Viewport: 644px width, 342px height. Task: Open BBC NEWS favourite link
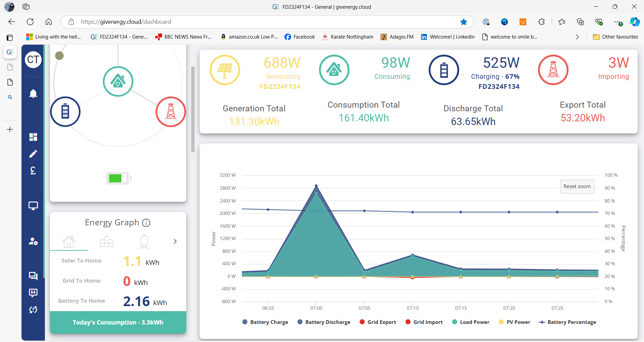pyautogui.click(x=183, y=37)
